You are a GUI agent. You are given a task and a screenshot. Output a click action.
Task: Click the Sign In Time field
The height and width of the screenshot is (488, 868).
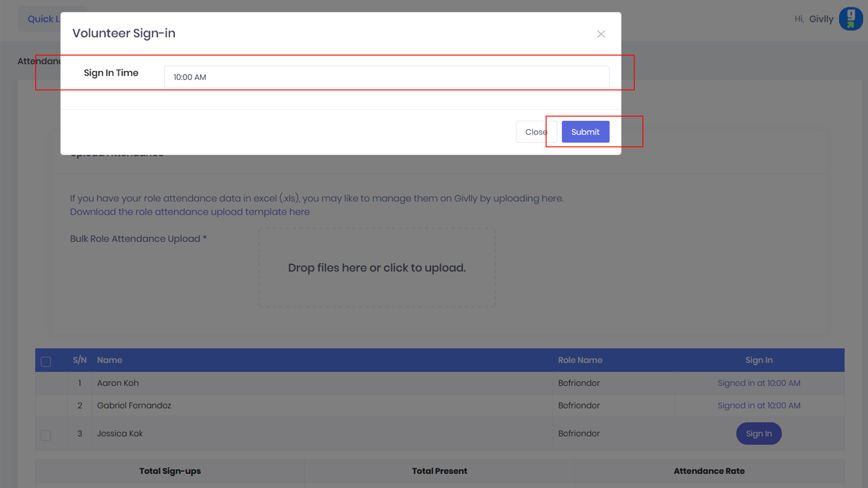pos(386,77)
